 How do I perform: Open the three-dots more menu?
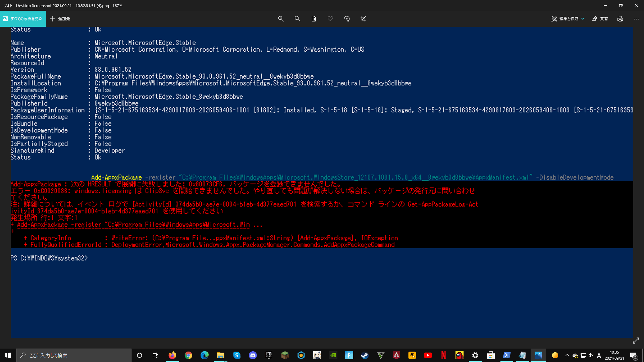click(636, 19)
